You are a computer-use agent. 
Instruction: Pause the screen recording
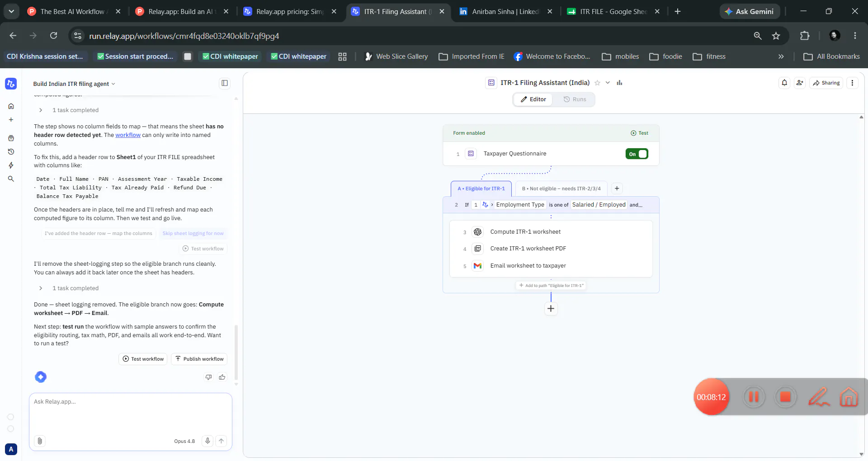[x=754, y=397]
